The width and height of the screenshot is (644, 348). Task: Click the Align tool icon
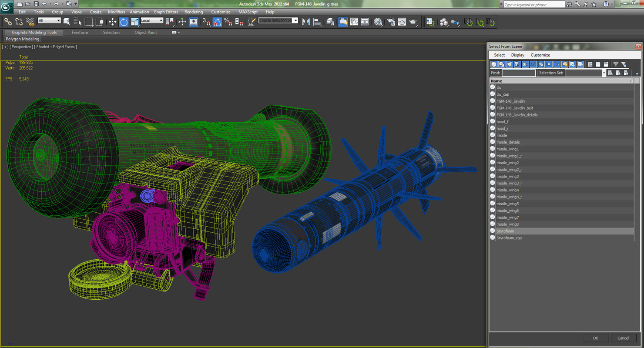(317, 21)
